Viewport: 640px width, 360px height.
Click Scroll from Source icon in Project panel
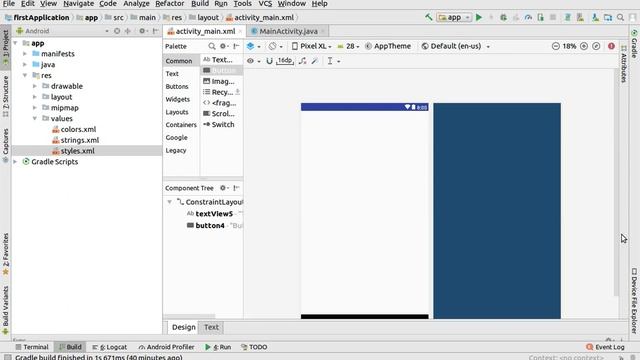[117, 31]
